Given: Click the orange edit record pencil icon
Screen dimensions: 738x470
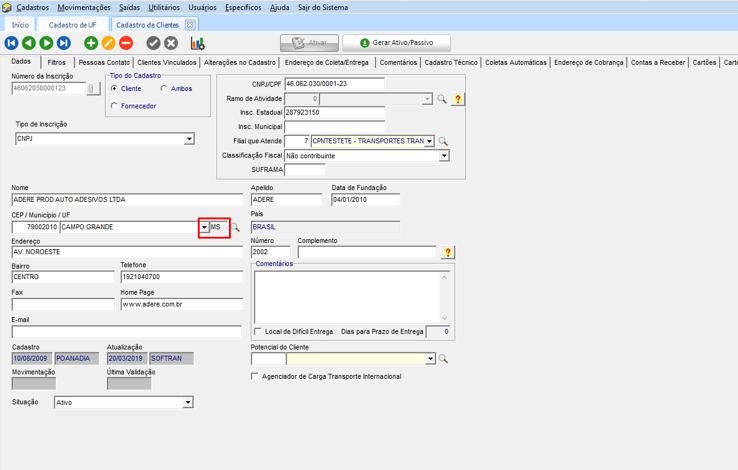Looking at the screenshot, I should tap(108, 43).
